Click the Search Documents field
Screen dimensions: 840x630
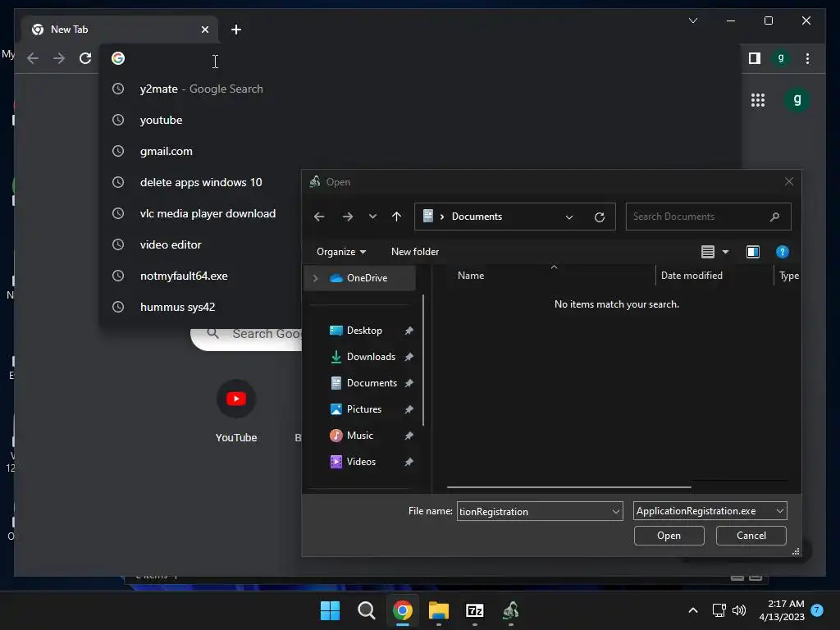pyautogui.click(x=708, y=217)
